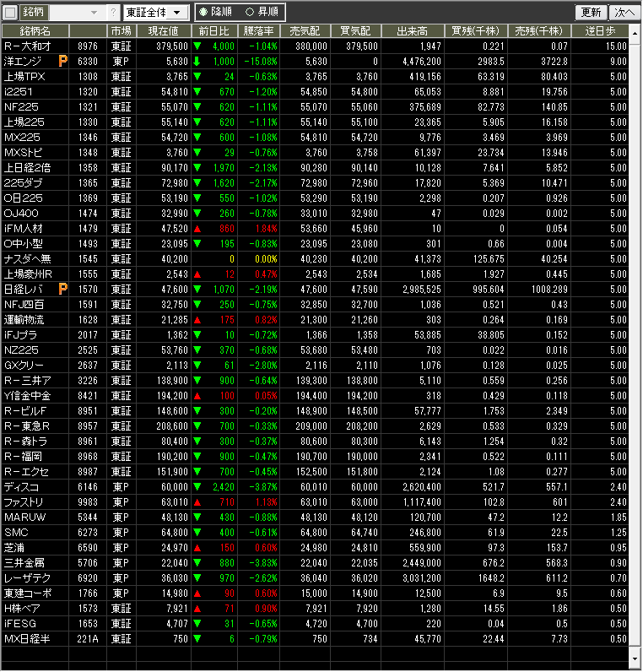Open the 東証全体 market dropdown

[x=156, y=13]
